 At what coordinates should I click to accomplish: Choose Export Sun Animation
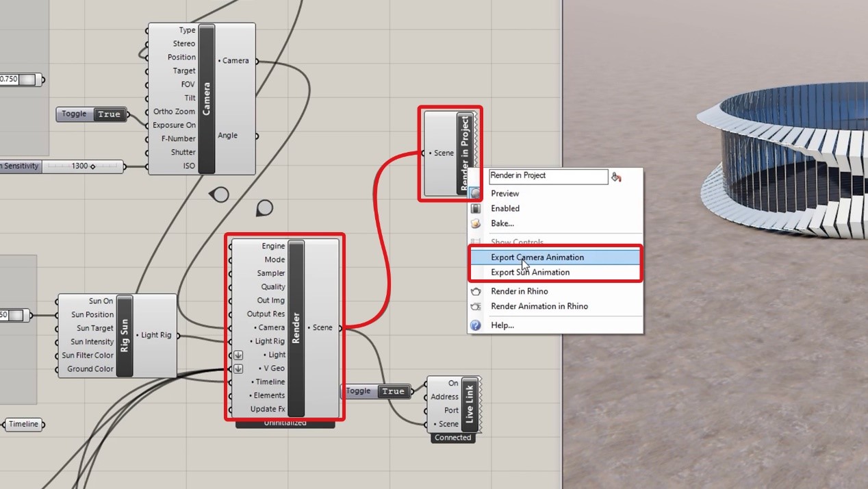pyautogui.click(x=530, y=272)
